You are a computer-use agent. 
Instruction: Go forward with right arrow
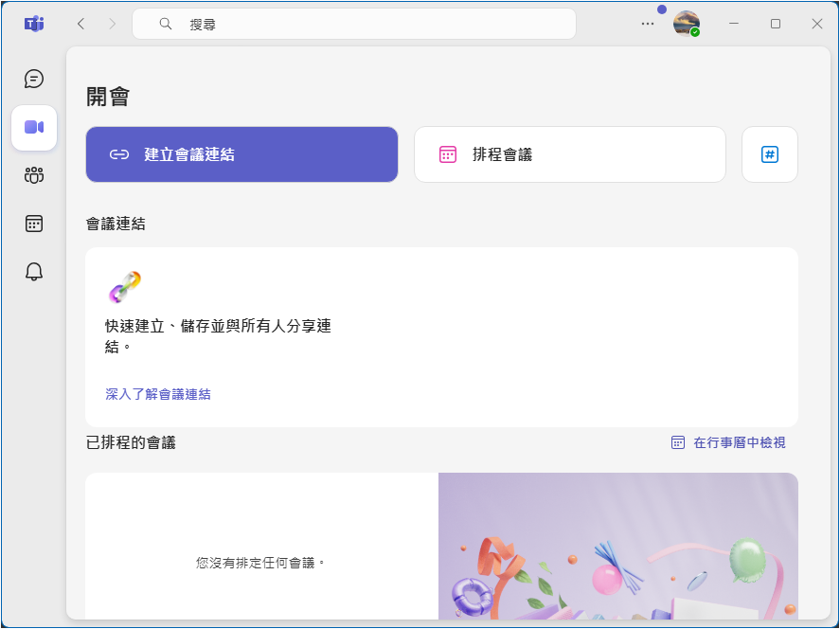point(112,24)
